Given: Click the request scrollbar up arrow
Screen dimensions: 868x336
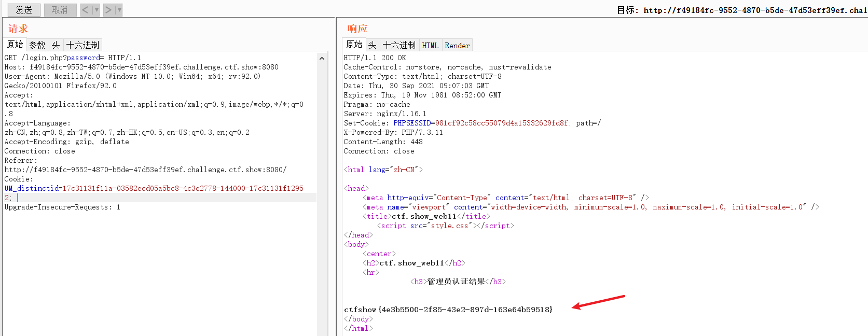Looking at the screenshot, I should pos(322,58).
